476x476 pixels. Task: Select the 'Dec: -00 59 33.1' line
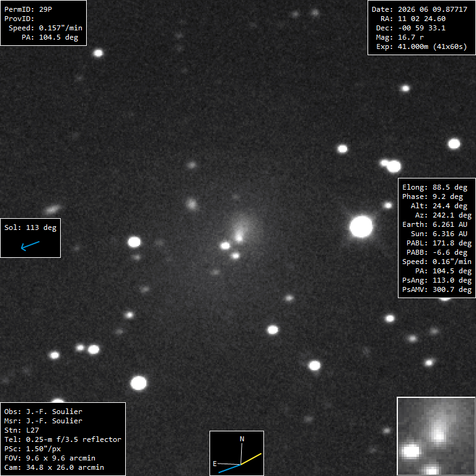(411, 28)
